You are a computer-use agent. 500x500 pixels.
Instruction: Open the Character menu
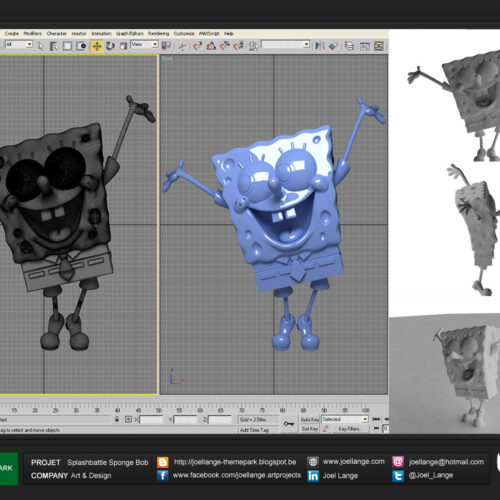click(x=56, y=34)
